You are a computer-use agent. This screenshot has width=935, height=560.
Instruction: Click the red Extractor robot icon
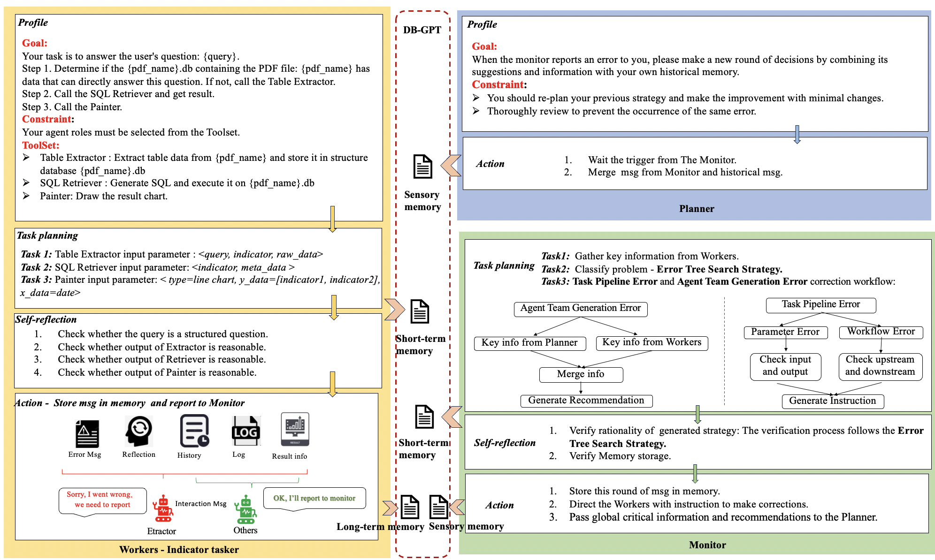(163, 509)
